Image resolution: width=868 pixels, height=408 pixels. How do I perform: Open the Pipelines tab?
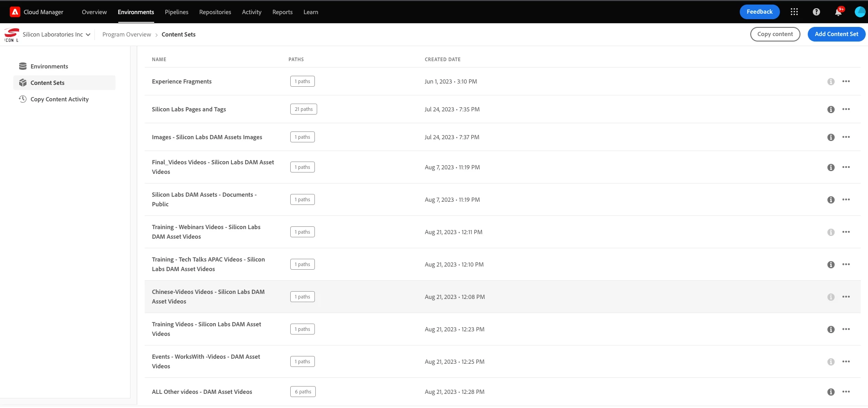pos(177,12)
